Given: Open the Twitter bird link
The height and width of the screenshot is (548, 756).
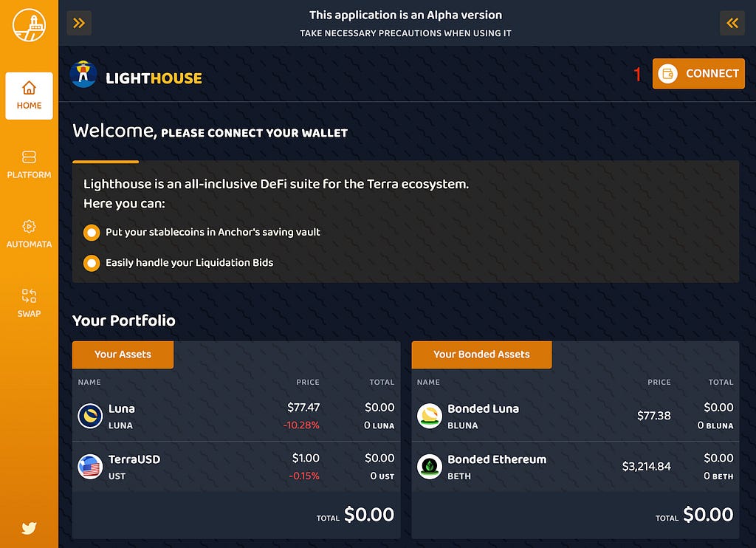Looking at the screenshot, I should pos(29,528).
